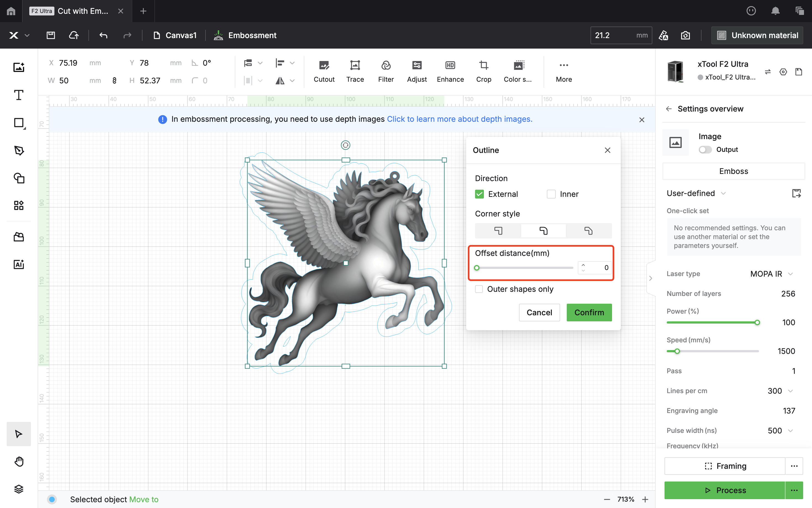Viewport: 812px width, 508px height.
Task: Adjust the Power percentage slider handle
Action: 757,322
